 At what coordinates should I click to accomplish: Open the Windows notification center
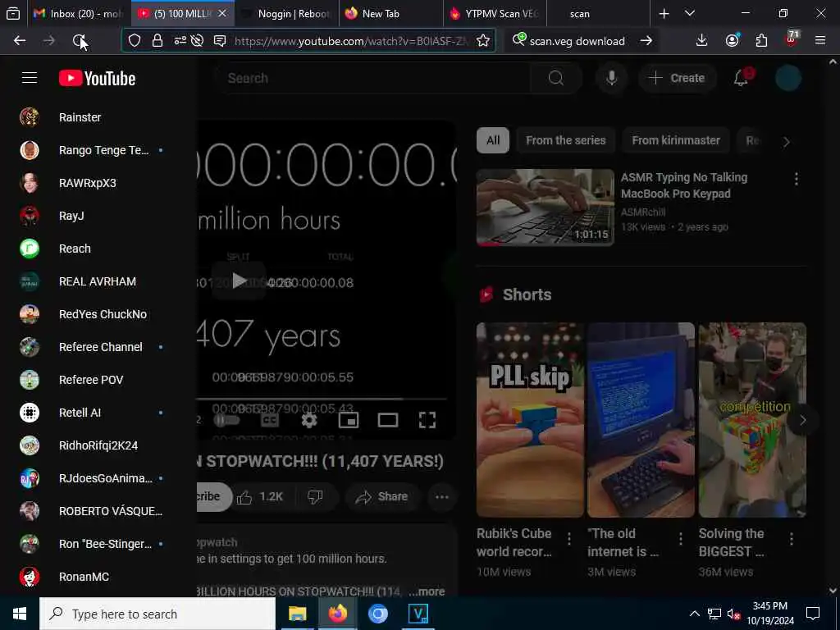pos(813,614)
